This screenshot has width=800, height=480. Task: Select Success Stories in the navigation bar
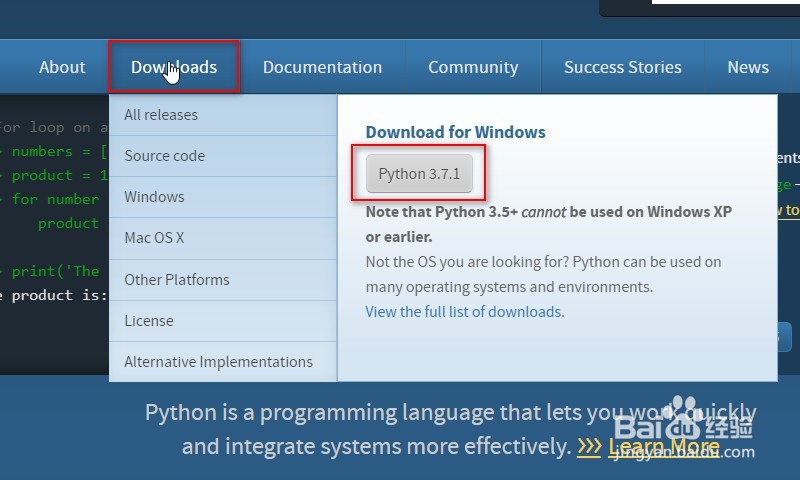click(x=622, y=67)
